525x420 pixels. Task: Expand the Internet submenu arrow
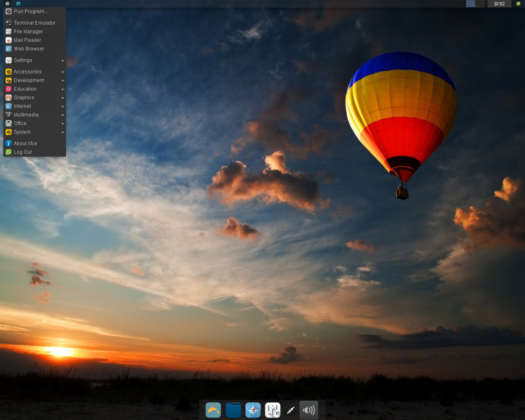[63, 106]
